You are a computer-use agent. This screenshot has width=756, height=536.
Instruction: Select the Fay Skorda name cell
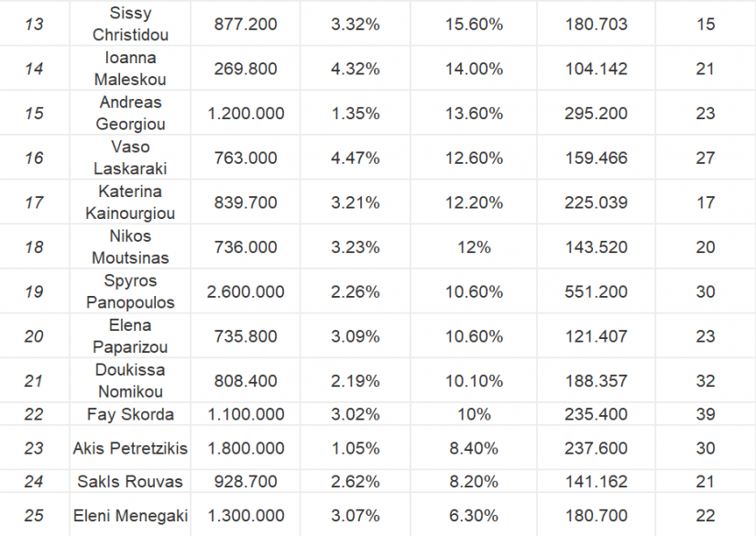[130, 414]
